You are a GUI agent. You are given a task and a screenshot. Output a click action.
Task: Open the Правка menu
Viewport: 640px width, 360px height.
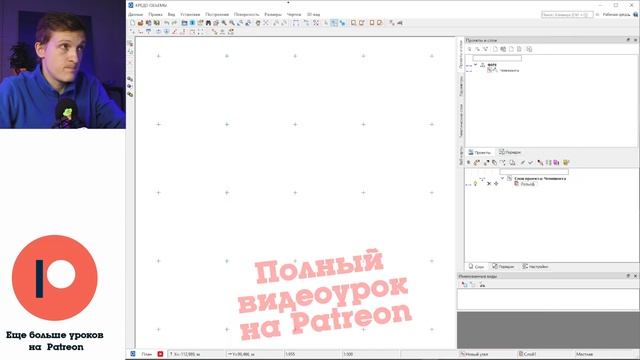(x=155, y=14)
